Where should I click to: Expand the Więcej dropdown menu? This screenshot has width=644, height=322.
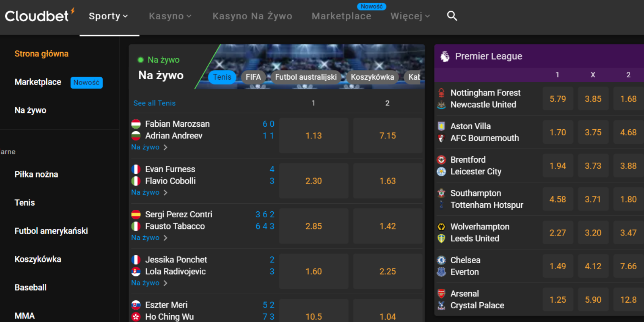410,16
